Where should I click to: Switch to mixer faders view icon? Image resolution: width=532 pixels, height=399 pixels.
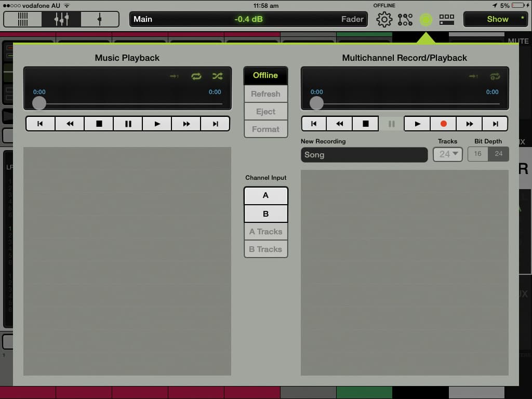coord(61,19)
